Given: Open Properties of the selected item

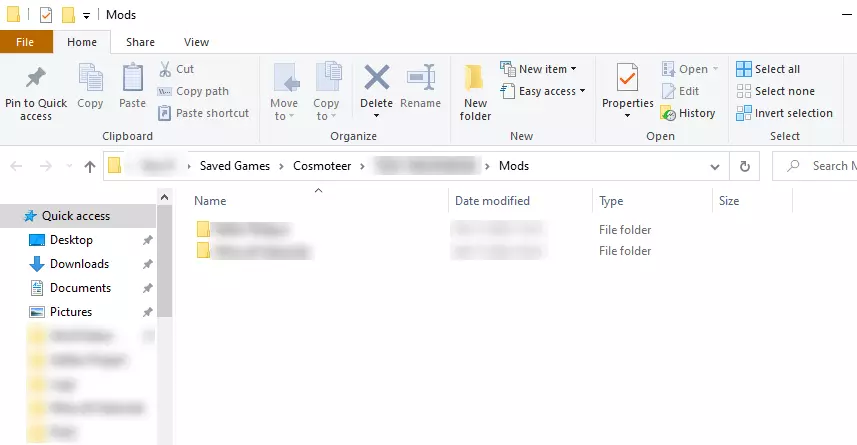Looking at the screenshot, I should point(627,85).
